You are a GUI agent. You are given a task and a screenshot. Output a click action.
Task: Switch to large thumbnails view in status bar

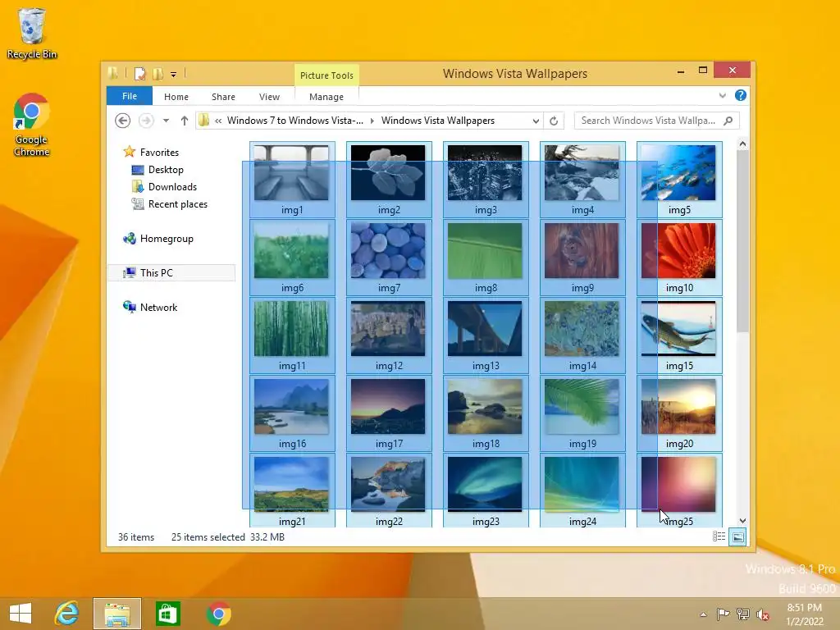tap(738, 536)
